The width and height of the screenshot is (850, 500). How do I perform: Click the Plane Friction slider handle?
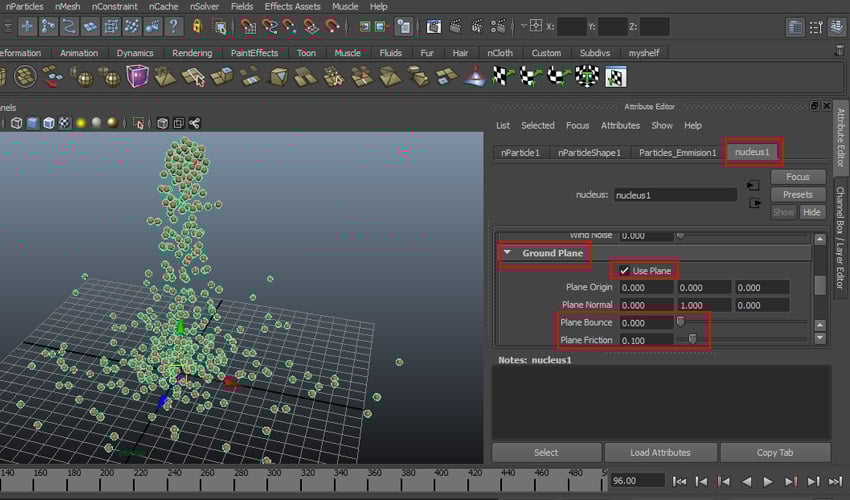pyautogui.click(x=692, y=340)
